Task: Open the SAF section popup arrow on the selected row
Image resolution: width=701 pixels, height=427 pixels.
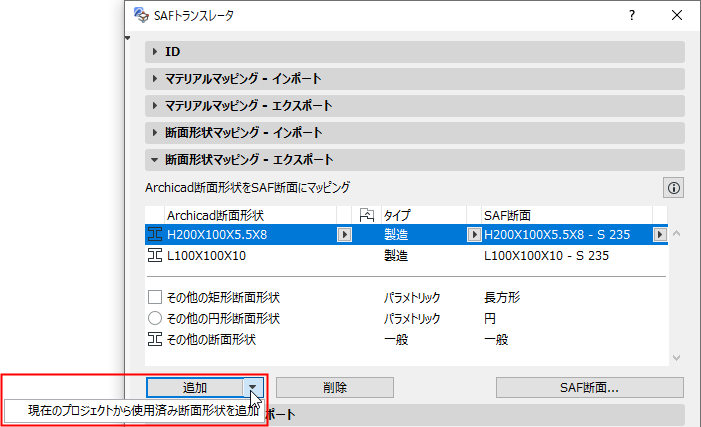Action: 660,234
